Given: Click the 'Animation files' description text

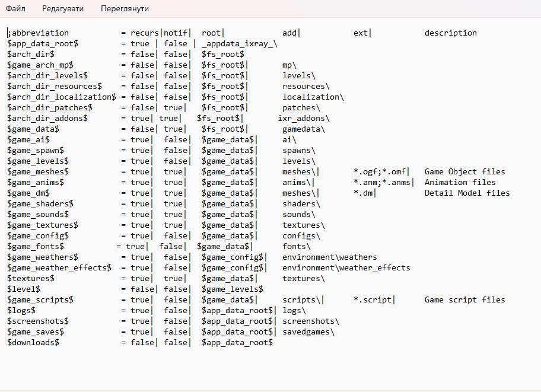Looking at the screenshot, I should (460, 183).
